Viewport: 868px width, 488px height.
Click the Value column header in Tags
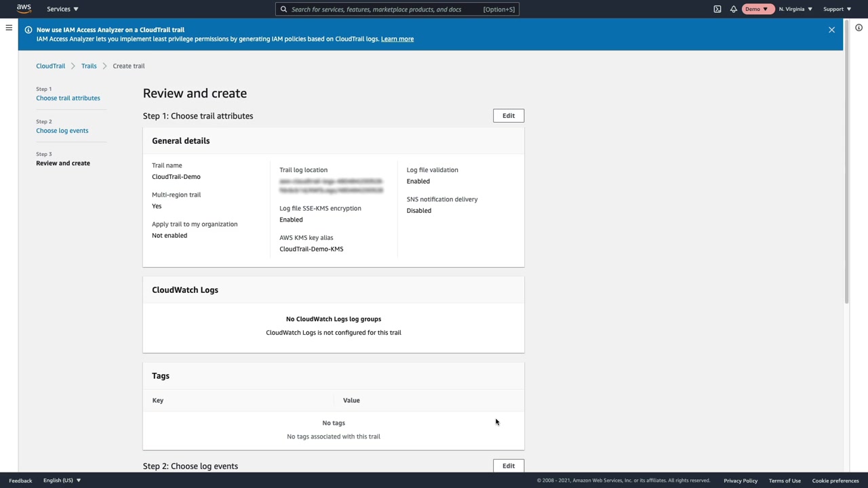[x=351, y=401]
